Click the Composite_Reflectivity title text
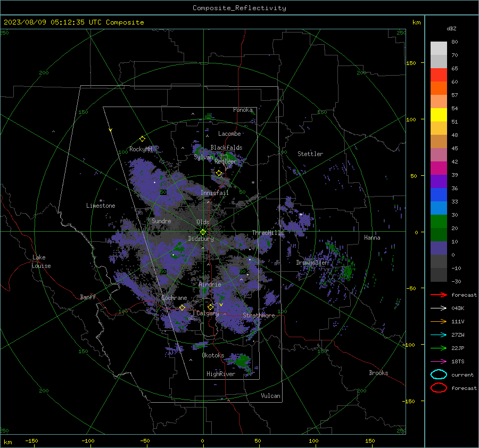 [240, 8]
